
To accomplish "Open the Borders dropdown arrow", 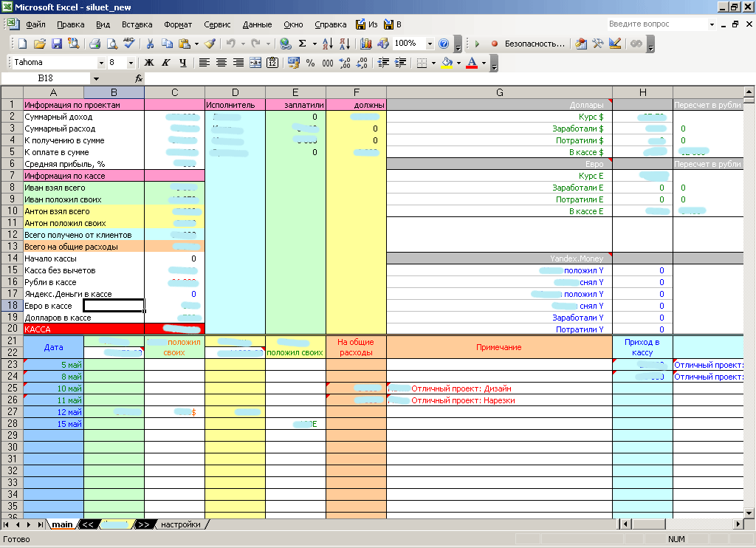I will 433,63.
